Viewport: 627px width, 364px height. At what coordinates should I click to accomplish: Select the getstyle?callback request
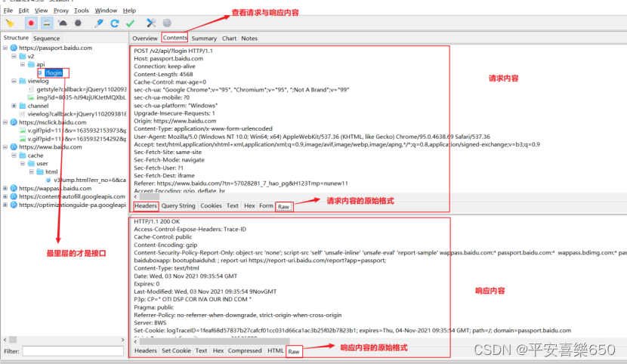click(x=81, y=89)
